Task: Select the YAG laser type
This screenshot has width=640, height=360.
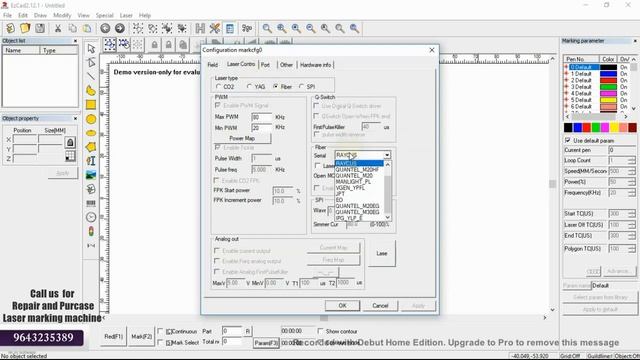Action: pos(249,87)
